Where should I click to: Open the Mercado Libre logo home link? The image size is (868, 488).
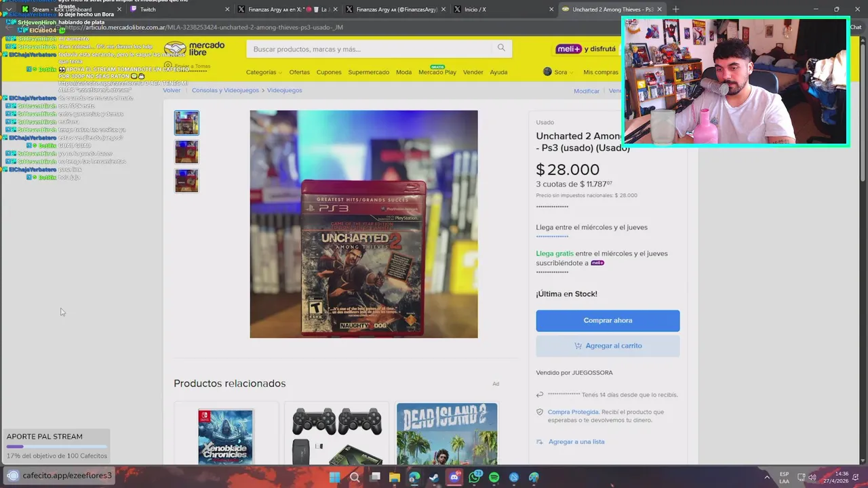tap(195, 49)
